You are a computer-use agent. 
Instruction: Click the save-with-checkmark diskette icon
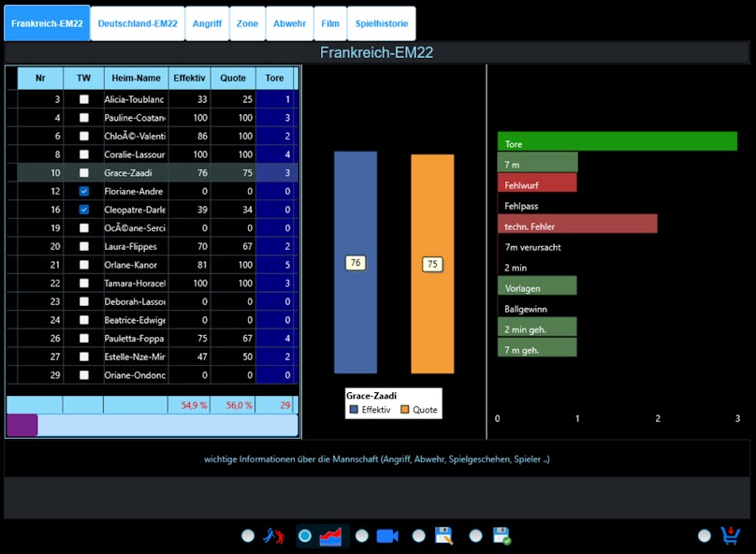point(502,535)
